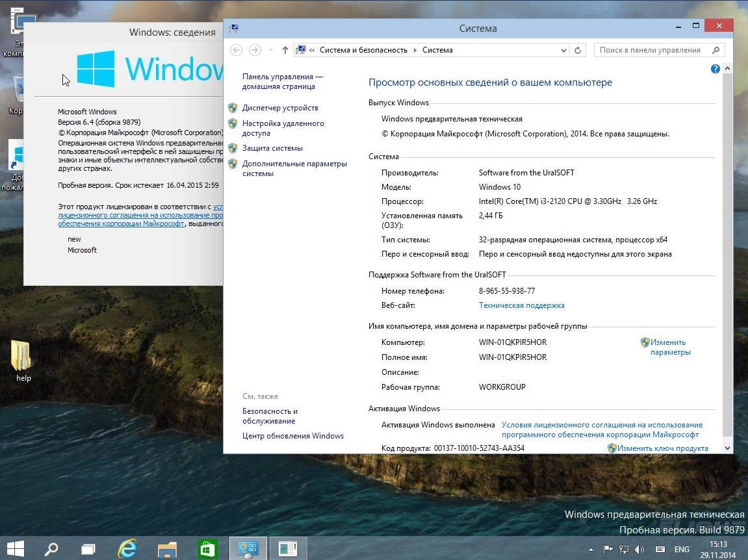Image resolution: width=748 pixels, height=560 pixels.
Task: Click Изменить ключ продукта link
Action: (663, 448)
